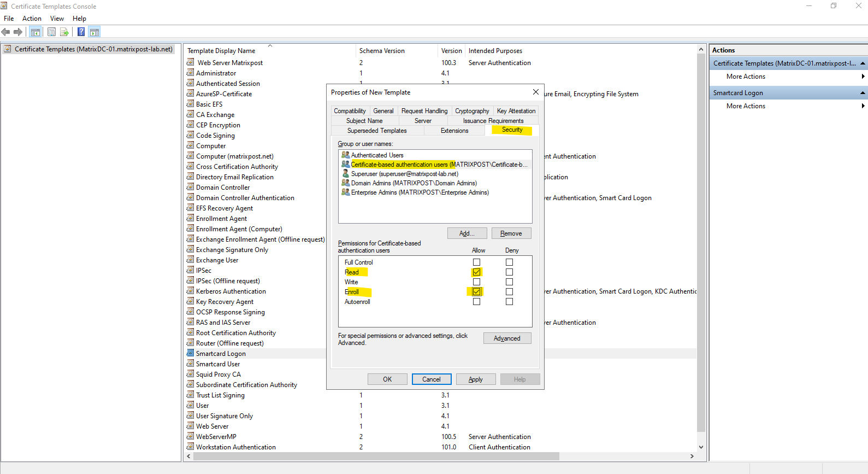Viewport: 868px width, 474px height.
Task: Click the Code Signing template icon
Action: 190,135
